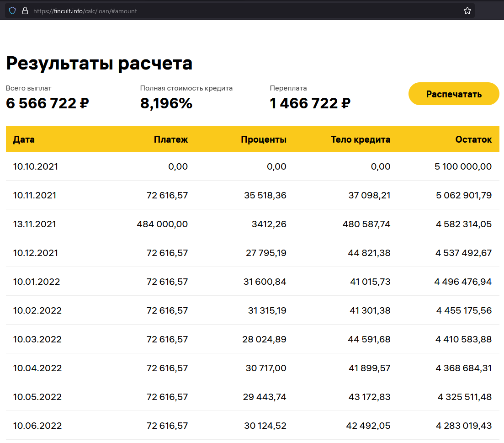
Task: Click the tracking protection shield icon
Action: click(x=12, y=10)
